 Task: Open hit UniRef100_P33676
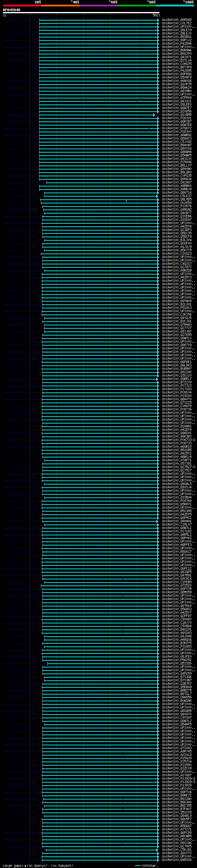coord(176,206)
